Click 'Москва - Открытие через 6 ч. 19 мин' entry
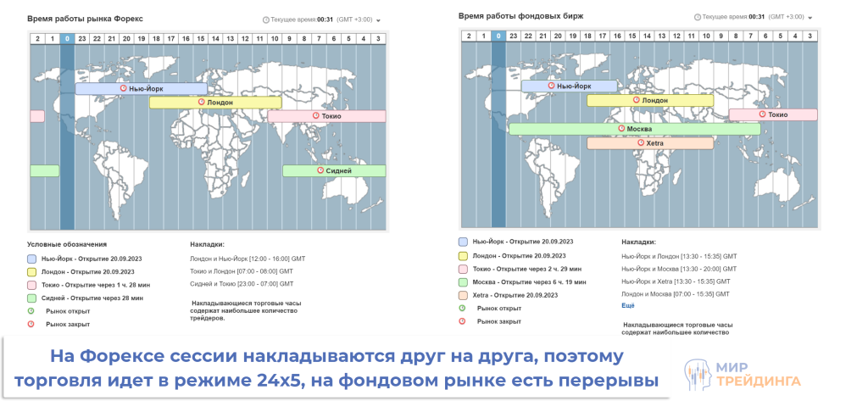The image size is (868, 401). 529,281
